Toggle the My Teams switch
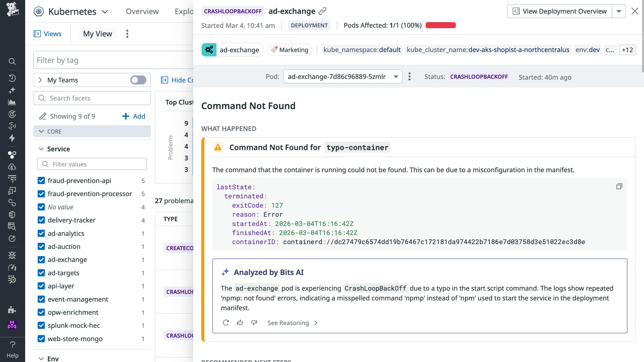Image resolution: width=644 pixels, height=362 pixels. (x=138, y=80)
